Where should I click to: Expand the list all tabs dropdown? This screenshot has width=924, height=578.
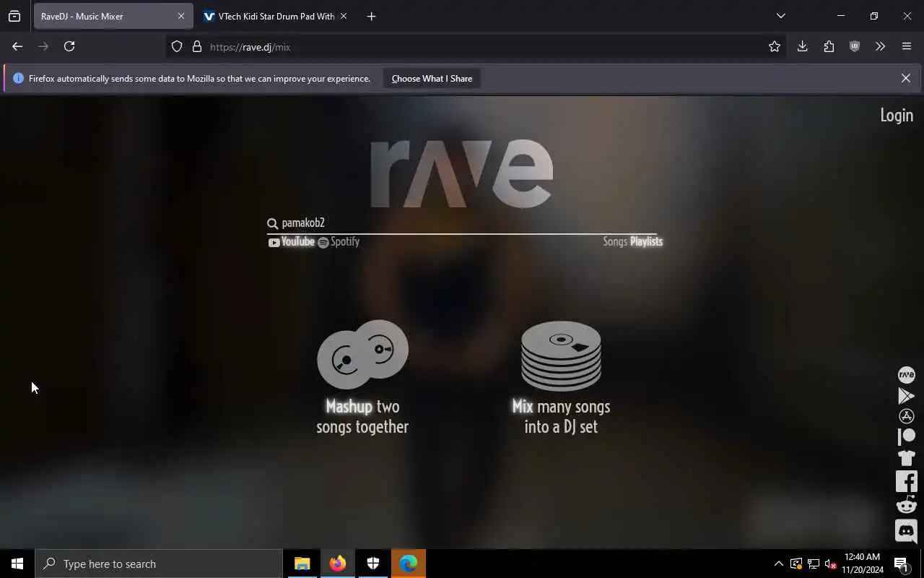[780, 16]
